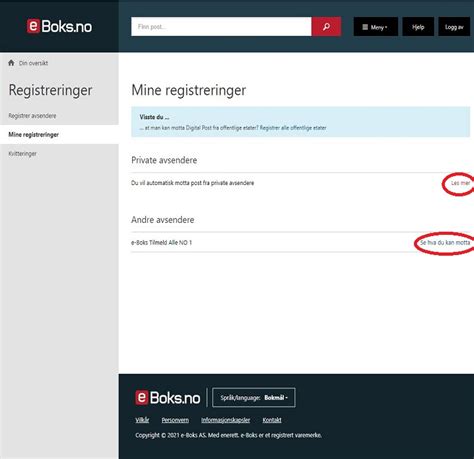Click the Du vil automatisk motta post text
This screenshot has height=459, width=474.
pyautogui.click(x=192, y=183)
